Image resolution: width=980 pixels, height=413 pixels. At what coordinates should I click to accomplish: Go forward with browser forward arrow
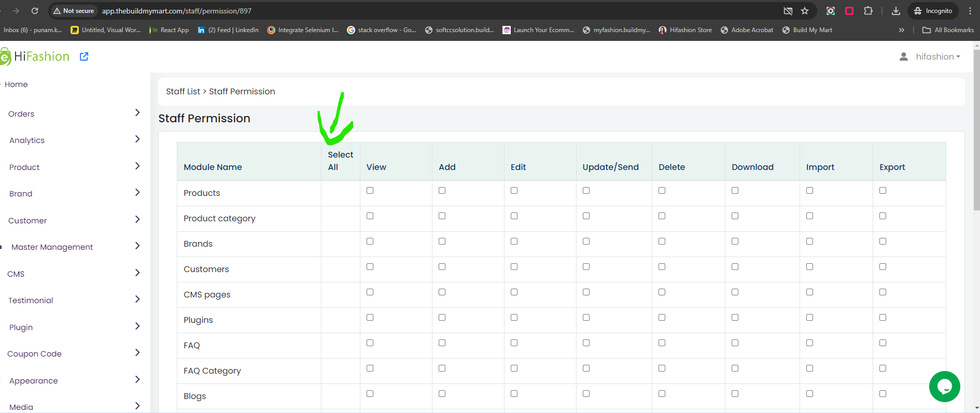(x=16, y=11)
